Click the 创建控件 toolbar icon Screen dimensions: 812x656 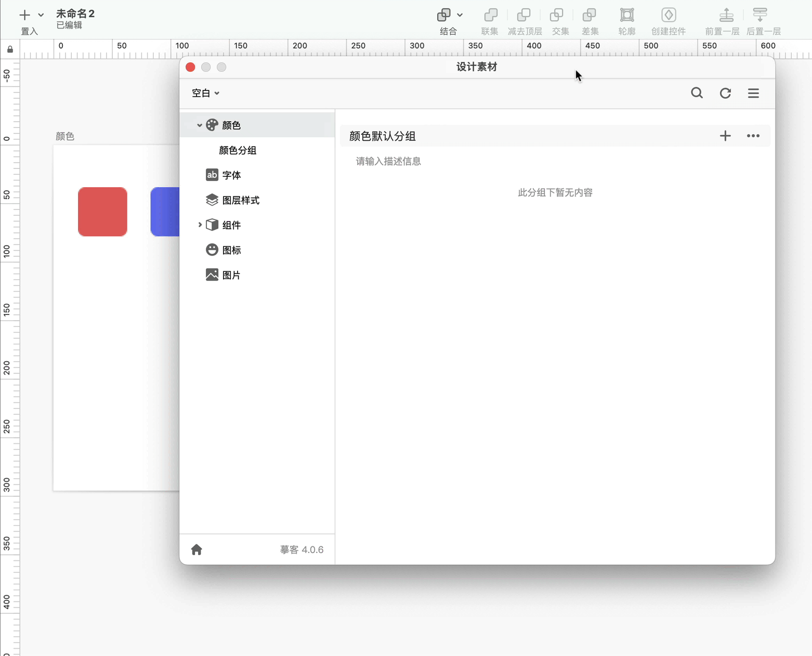pyautogui.click(x=669, y=15)
